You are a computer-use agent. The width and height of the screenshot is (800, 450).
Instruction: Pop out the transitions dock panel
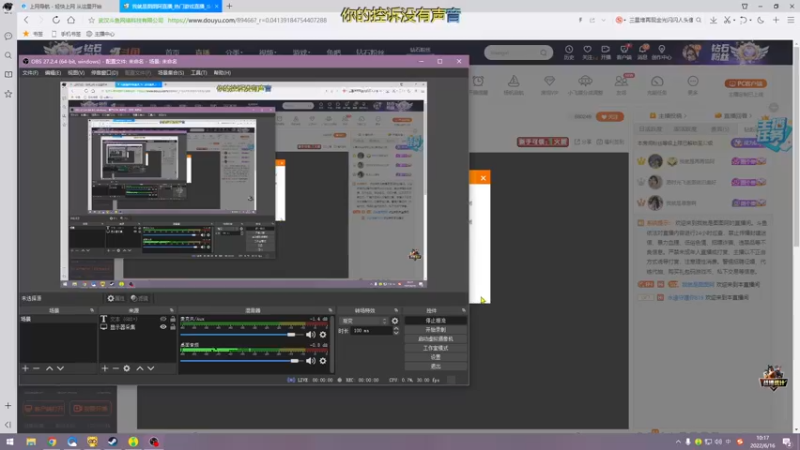tap(396, 310)
